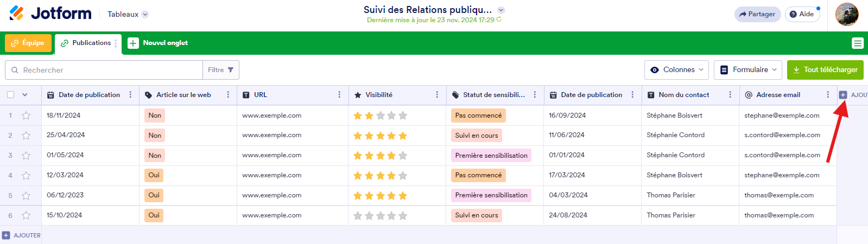Image resolution: width=868 pixels, height=244 pixels.
Task: Click the Partager button
Action: coord(757,14)
